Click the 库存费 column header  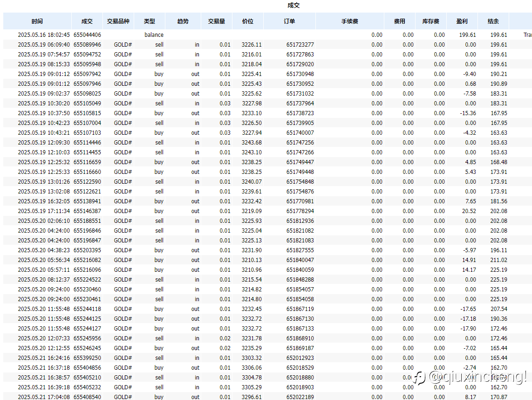click(x=431, y=21)
